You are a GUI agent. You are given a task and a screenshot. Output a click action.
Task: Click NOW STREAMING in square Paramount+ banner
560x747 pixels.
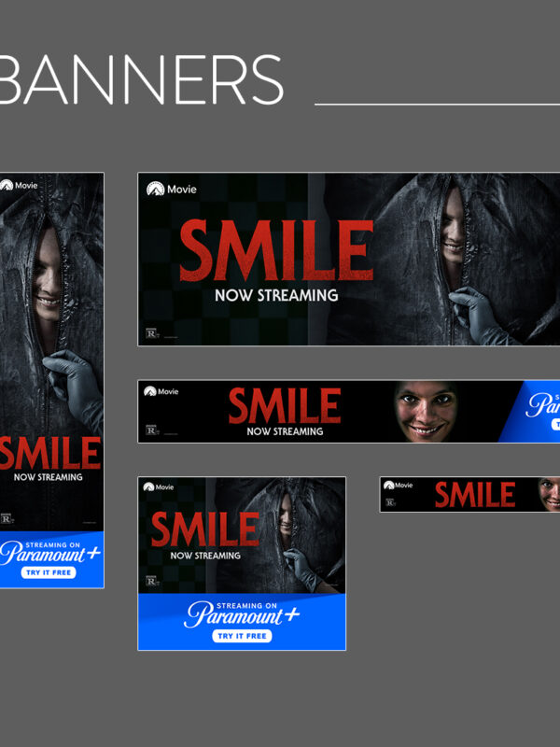click(205, 556)
